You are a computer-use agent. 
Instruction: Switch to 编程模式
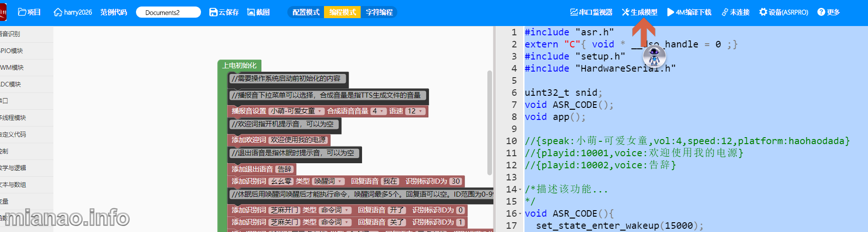coord(343,12)
